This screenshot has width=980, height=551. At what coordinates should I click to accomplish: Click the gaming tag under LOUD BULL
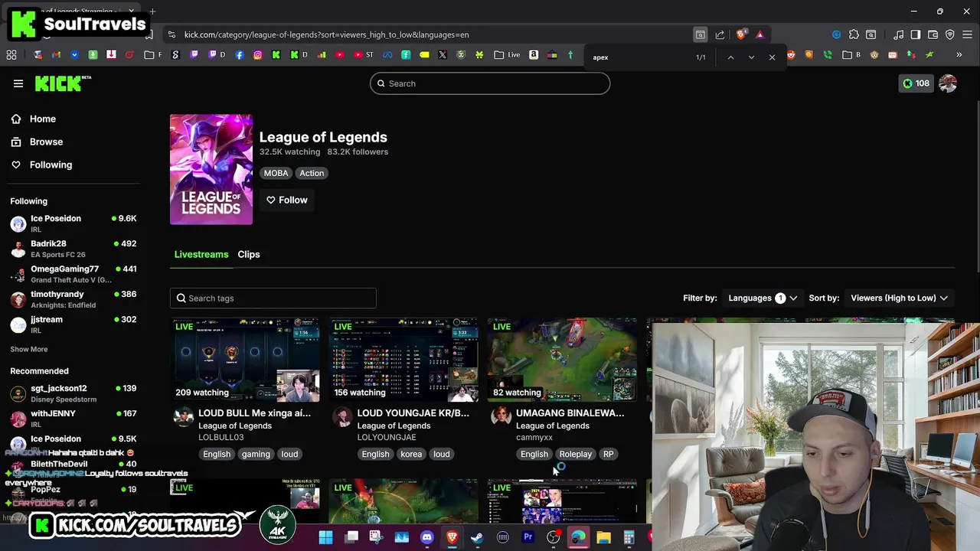(x=256, y=454)
